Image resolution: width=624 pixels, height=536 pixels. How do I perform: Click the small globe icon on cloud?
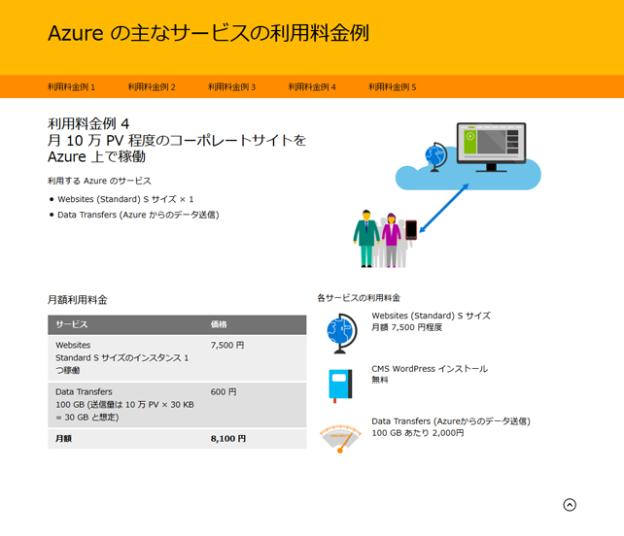click(x=435, y=156)
